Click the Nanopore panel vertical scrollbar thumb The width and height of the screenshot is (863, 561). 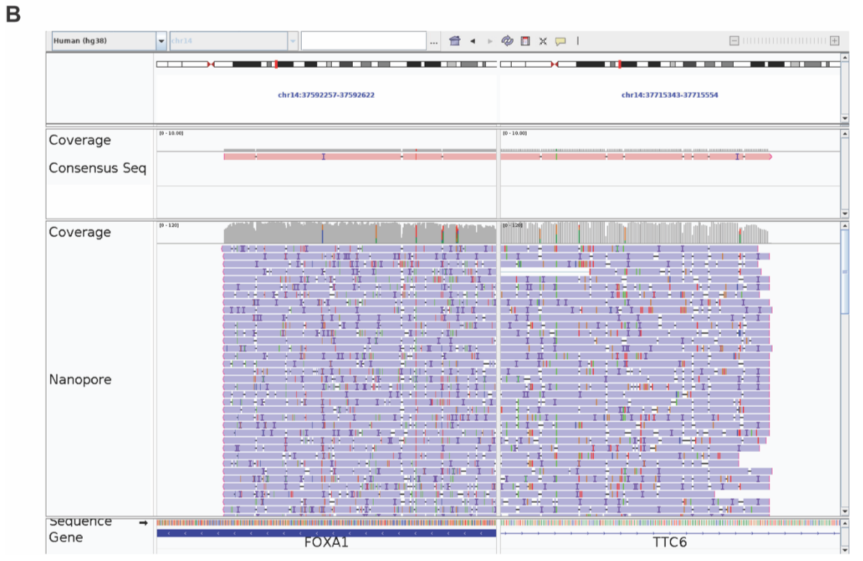(845, 271)
